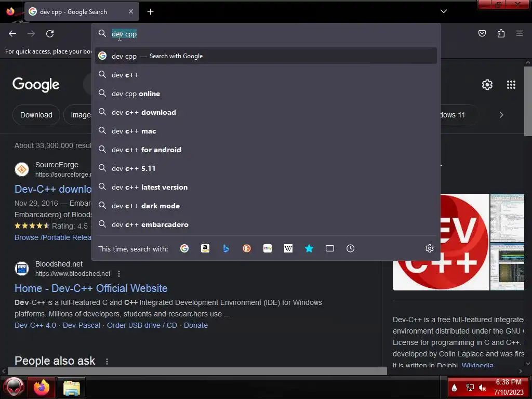Open the Dev-Pascal sitelink
The height and width of the screenshot is (399, 532).
pyautogui.click(x=82, y=325)
